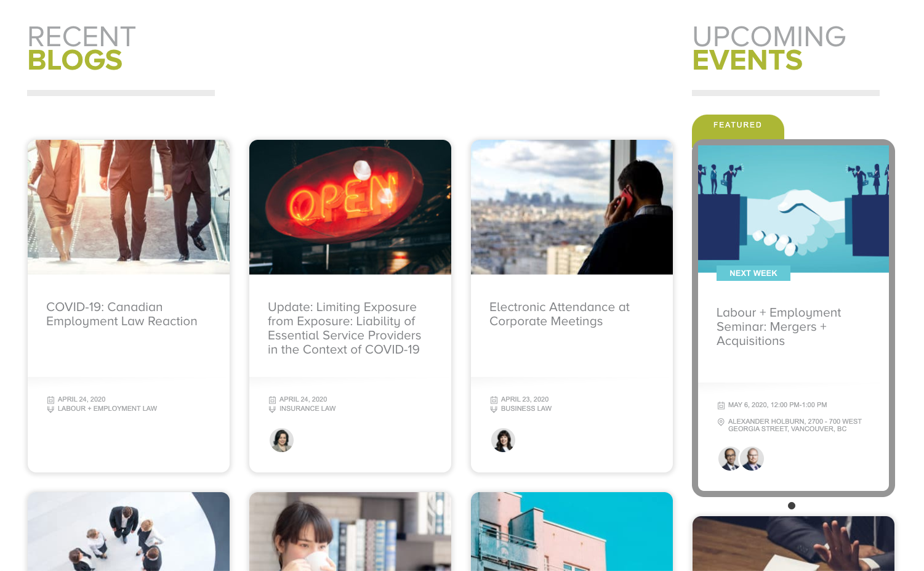The height and width of the screenshot is (571, 924).
Task: Click calendar icon beside April 24 Labour post
Action: [50, 400]
